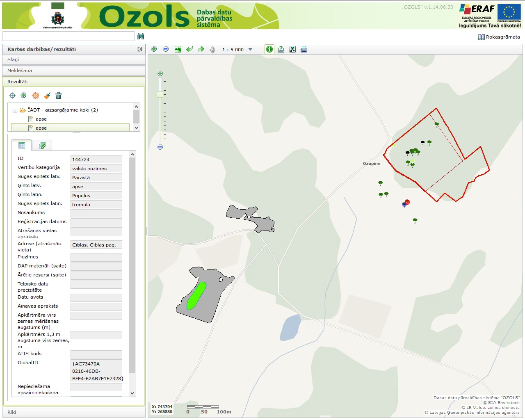
Task: Switch to the attachments paperclip tab
Action: pyautogui.click(x=42, y=146)
